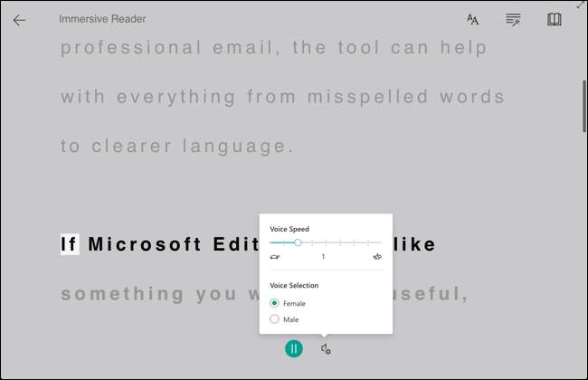Click the vertical scrollbar thumb
The image size is (588, 380).
tap(583, 106)
